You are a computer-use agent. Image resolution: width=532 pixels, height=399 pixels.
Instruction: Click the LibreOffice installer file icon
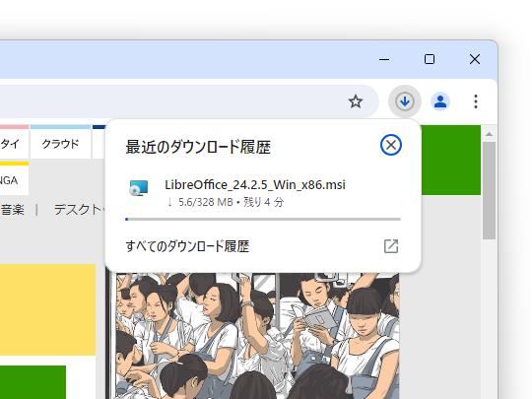coord(139,188)
